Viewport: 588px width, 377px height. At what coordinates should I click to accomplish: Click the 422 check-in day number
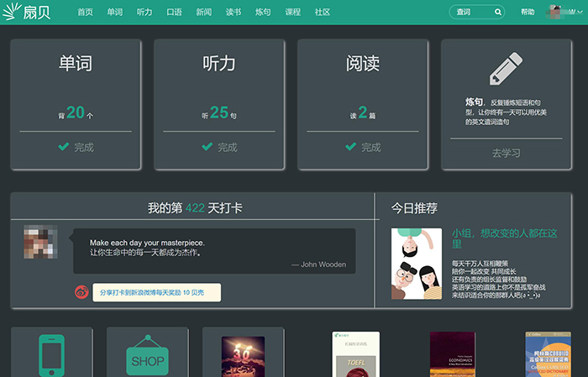point(195,208)
